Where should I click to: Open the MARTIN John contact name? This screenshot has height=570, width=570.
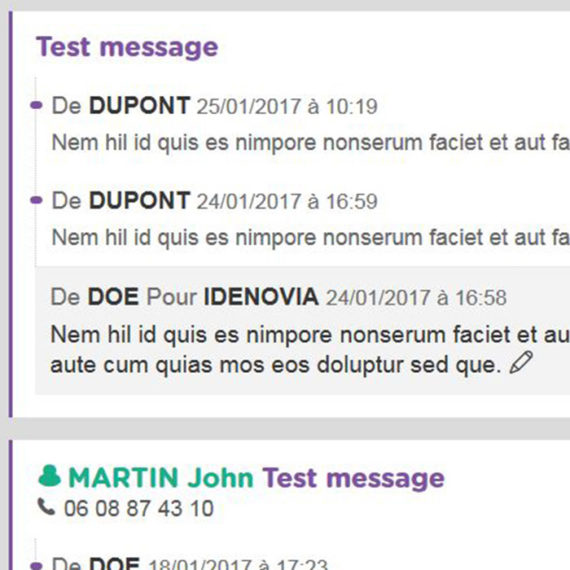160,477
